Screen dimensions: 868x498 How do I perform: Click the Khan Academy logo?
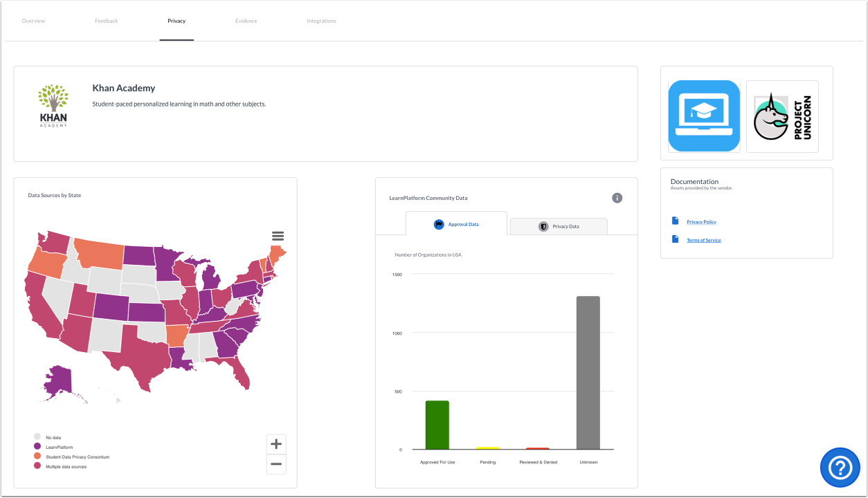click(53, 104)
